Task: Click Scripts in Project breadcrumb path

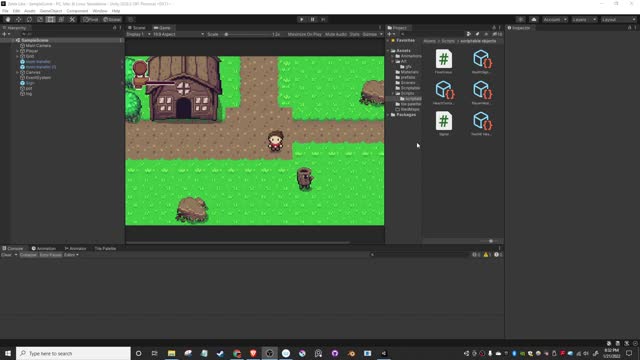Action: pyautogui.click(x=448, y=41)
